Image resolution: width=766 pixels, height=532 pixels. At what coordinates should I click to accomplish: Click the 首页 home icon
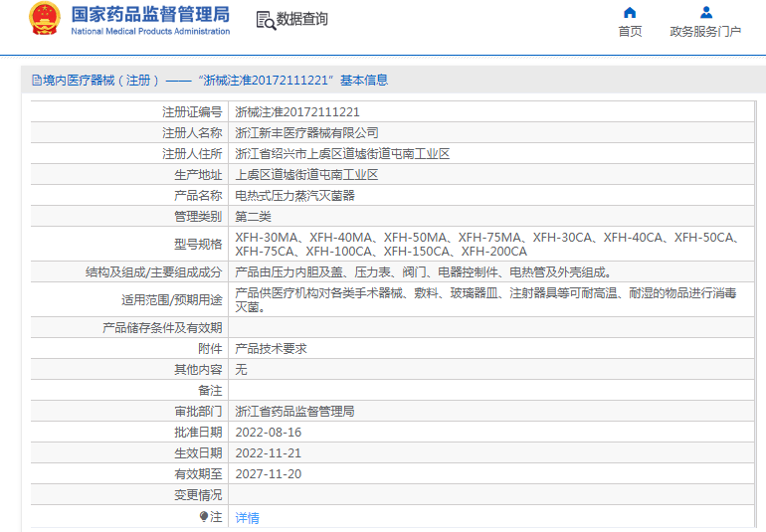[630, 12]
